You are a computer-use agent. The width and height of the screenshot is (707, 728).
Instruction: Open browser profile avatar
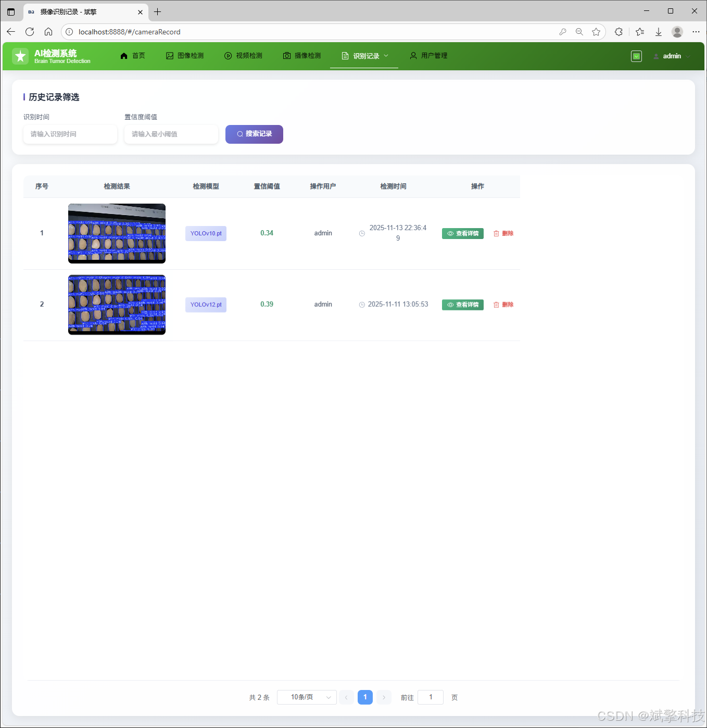677,32
